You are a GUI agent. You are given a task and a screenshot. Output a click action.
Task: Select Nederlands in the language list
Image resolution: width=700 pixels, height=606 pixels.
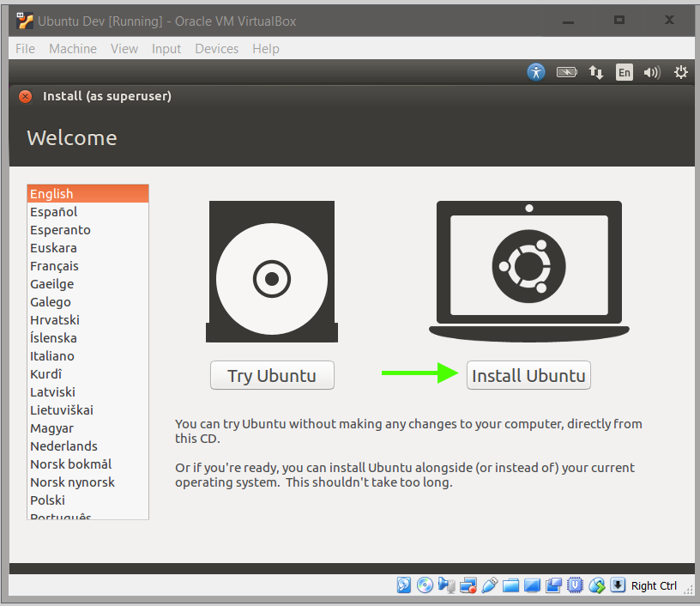88,445
